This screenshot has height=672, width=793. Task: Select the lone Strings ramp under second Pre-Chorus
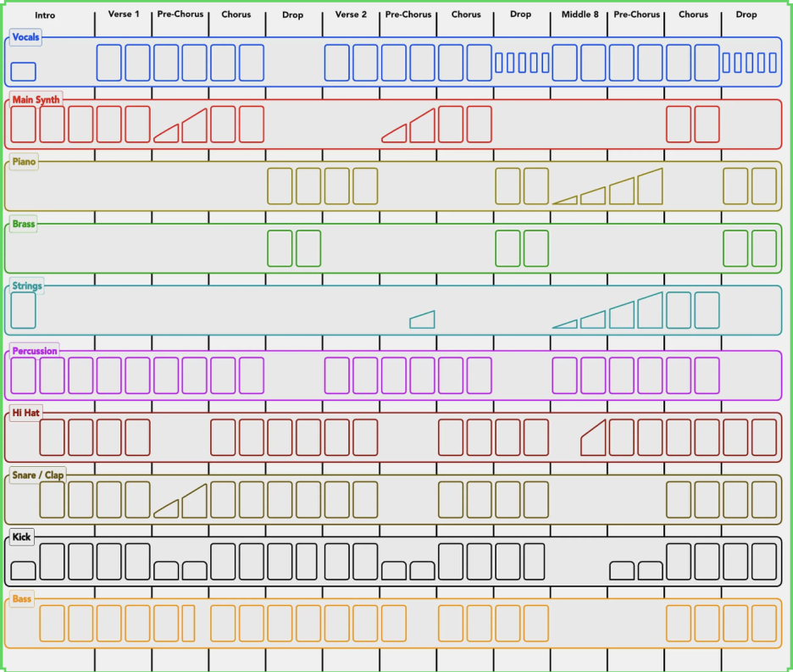[422, 319]
